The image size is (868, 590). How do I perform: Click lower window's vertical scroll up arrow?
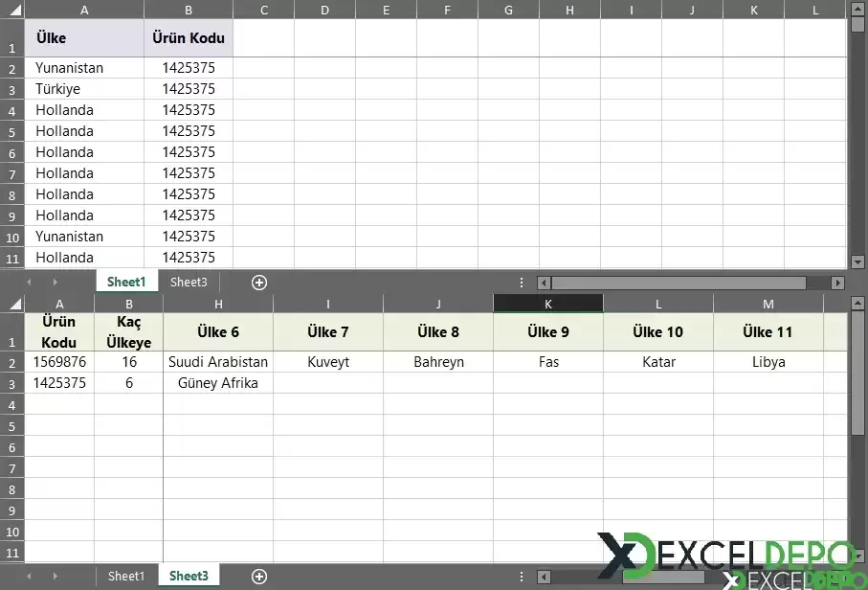click(x=857, y=304)
